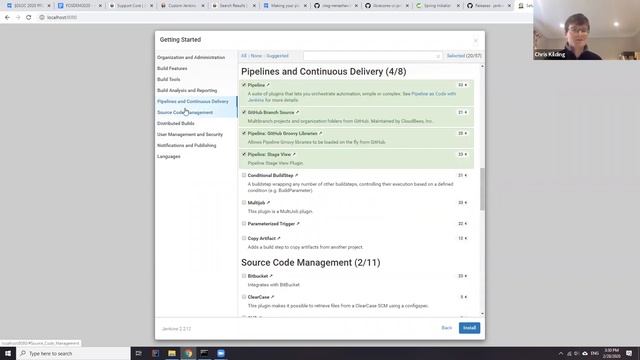Open ClearCase plugin external link icon
Image resolution: width=640 pixels, height=360 pixels.
273,297
